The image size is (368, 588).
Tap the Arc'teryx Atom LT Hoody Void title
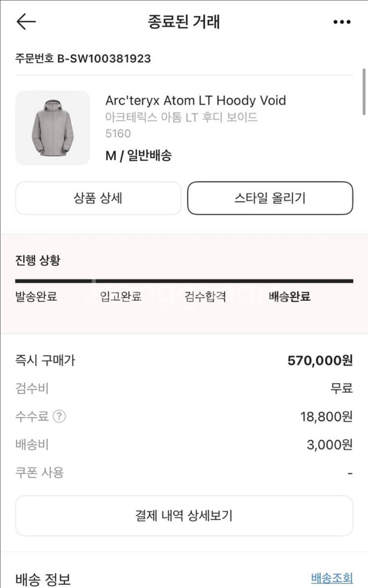tap(195, 100)
